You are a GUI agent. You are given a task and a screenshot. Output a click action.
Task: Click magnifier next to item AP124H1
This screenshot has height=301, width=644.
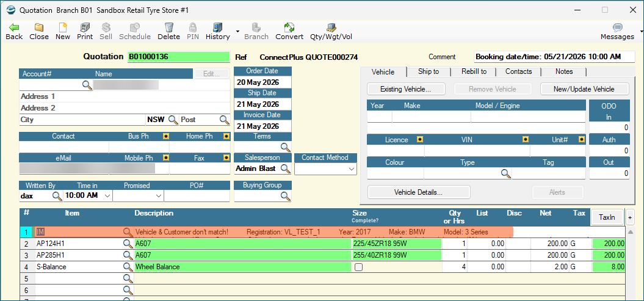(128, 244)
